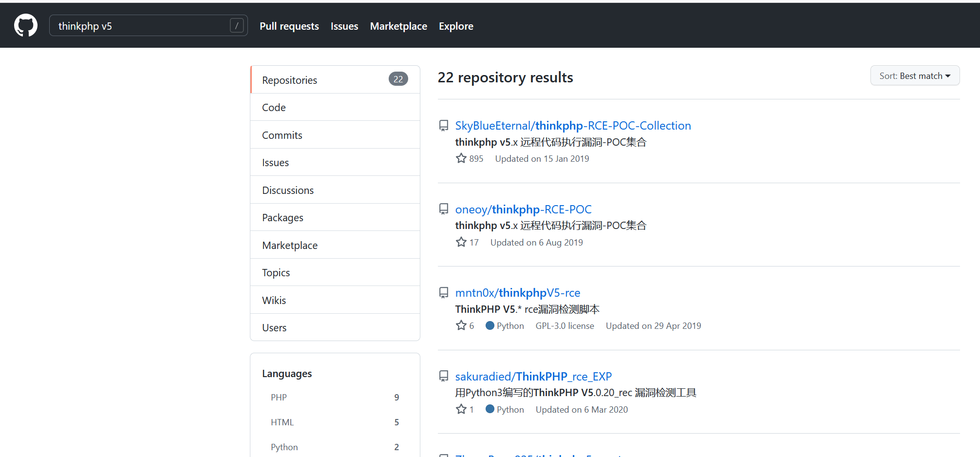Filter results by PHP language
This screenshot has width=980, height=457.
(279, 398)
